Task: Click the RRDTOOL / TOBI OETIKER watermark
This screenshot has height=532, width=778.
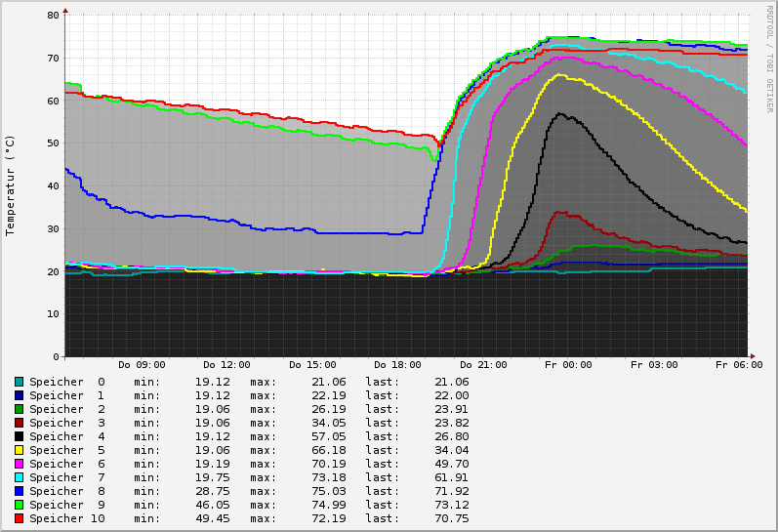Action: point(769,59)
